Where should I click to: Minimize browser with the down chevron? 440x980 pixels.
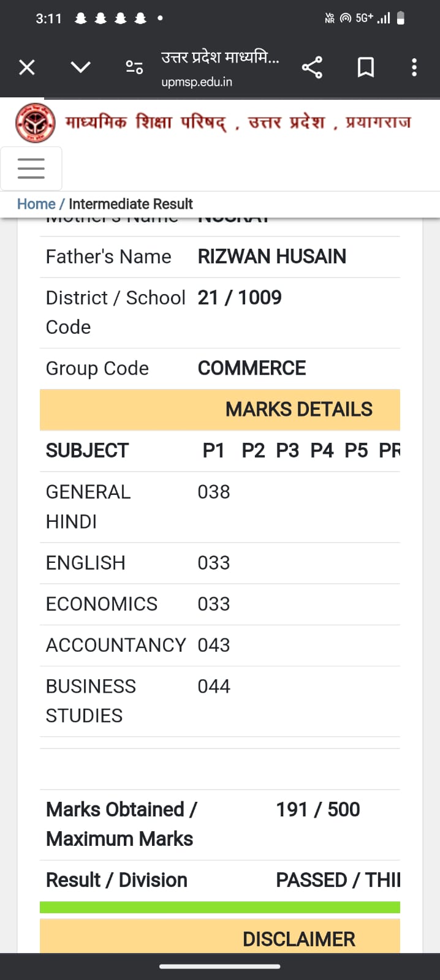pos(80,67)
